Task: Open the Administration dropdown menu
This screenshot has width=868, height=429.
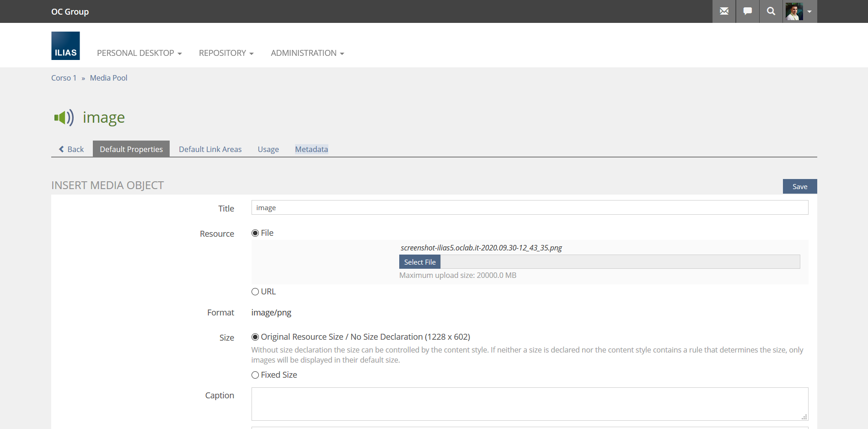Action: tap(307, 53)
